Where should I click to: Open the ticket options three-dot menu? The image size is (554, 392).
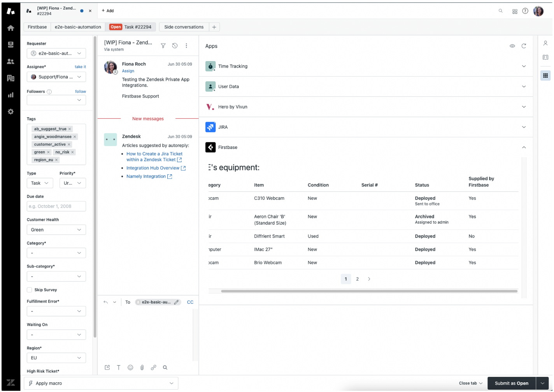click(x=186, y=46)
